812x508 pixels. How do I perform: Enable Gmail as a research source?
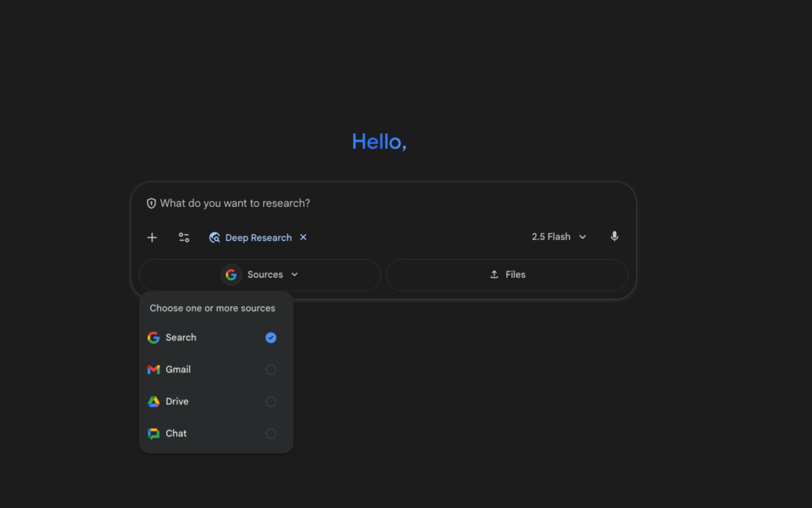[x=271, y=369]
